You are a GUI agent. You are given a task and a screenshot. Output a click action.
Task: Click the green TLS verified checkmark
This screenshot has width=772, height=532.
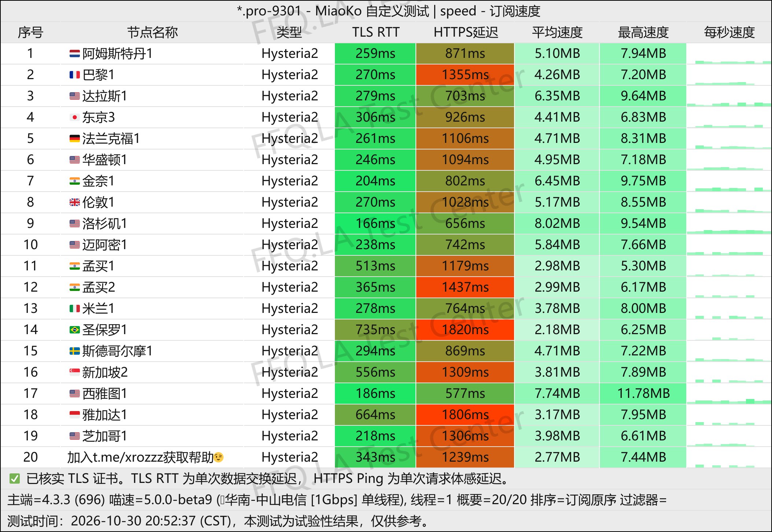click(15, 479)
